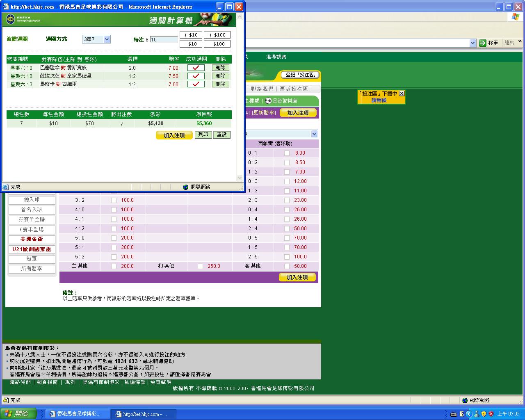Select the 6寶半全場 menu item
The image size is (525, 420).
[x=32, y=229]
